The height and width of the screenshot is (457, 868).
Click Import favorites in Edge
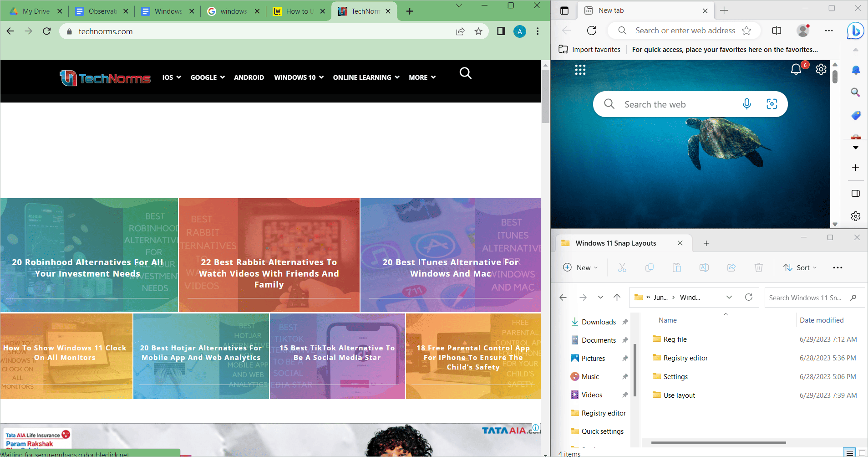tap(589, 50)
